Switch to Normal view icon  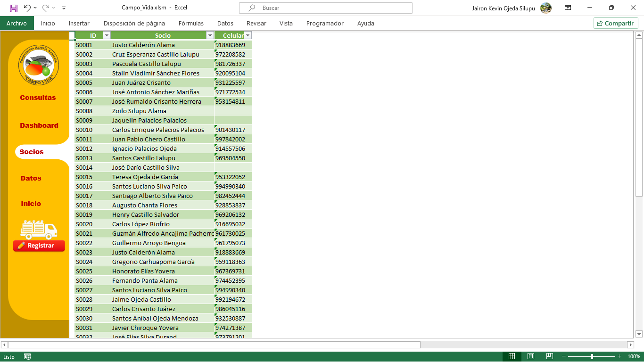point(512,356)
